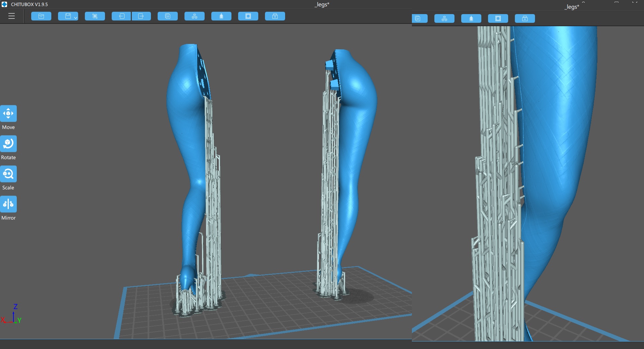
Task: Click Repair icon in right window toolbar
Action: [525, 18]
